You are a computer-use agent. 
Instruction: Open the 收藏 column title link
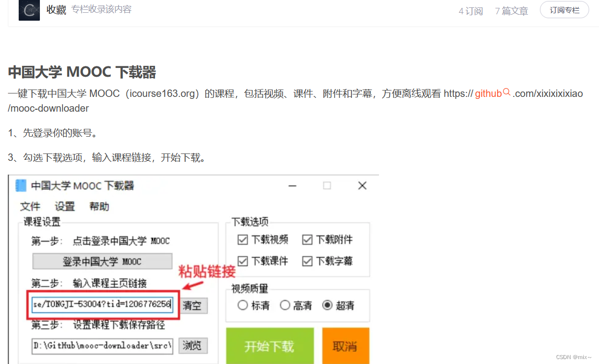tap(57, 10)
